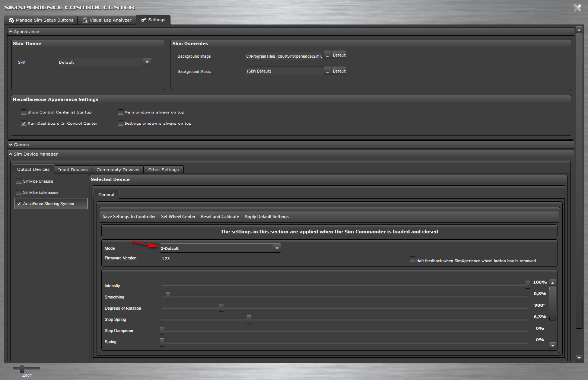Open the Input Devices tab
The width and height of the screenshot is (588, 380).
pyautogui.click(x=73, y=170)
